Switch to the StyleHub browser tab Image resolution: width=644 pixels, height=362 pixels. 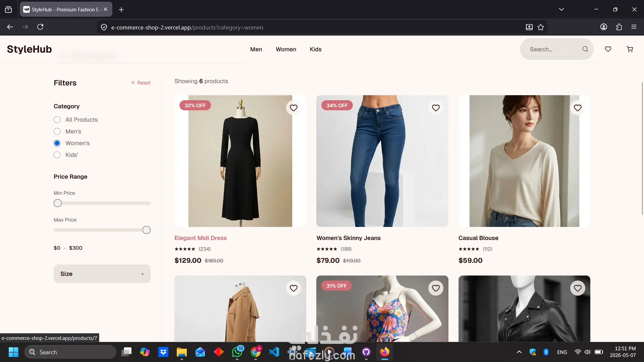[x=66, y=10]
